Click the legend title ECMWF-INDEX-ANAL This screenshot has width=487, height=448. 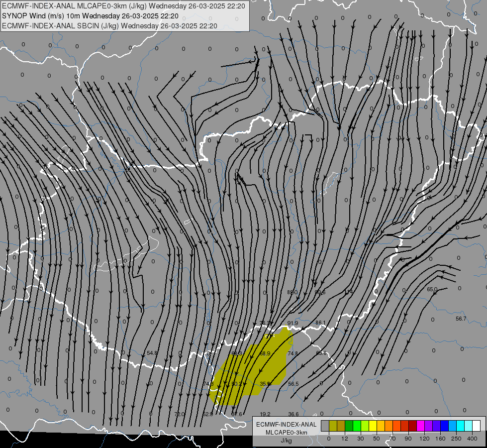287,425
